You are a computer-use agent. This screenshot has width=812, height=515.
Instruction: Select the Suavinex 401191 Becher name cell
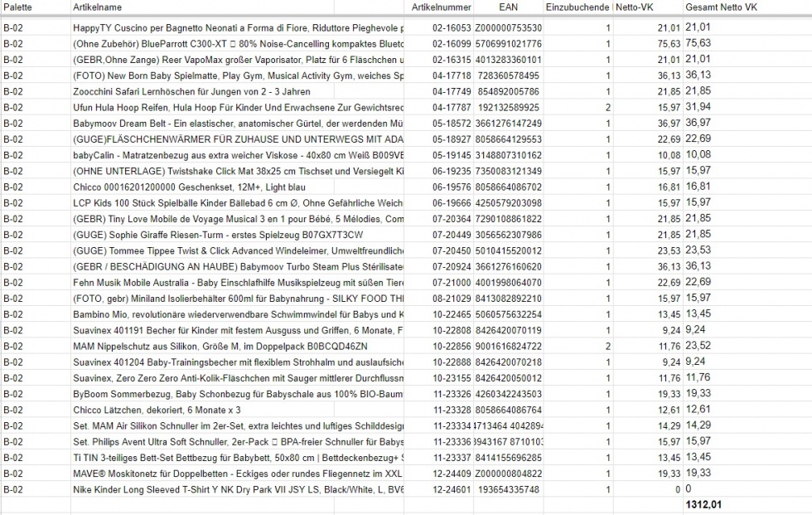click(239, 331)
